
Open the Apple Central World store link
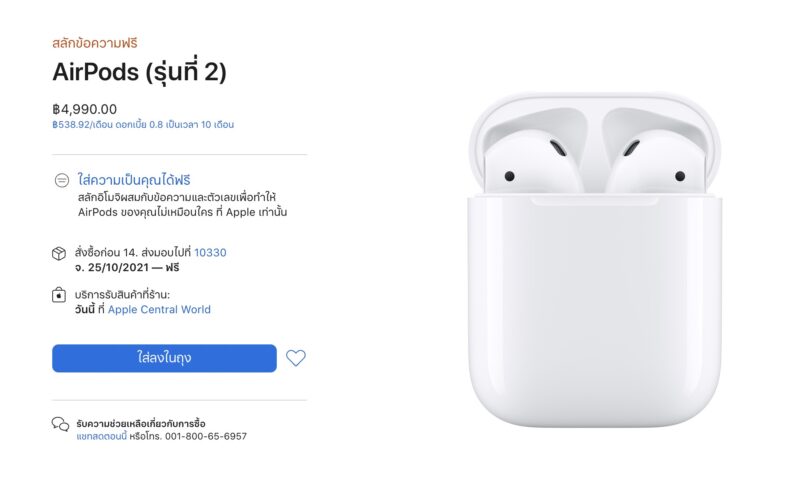pyautogui.click(x=159, y=310)
